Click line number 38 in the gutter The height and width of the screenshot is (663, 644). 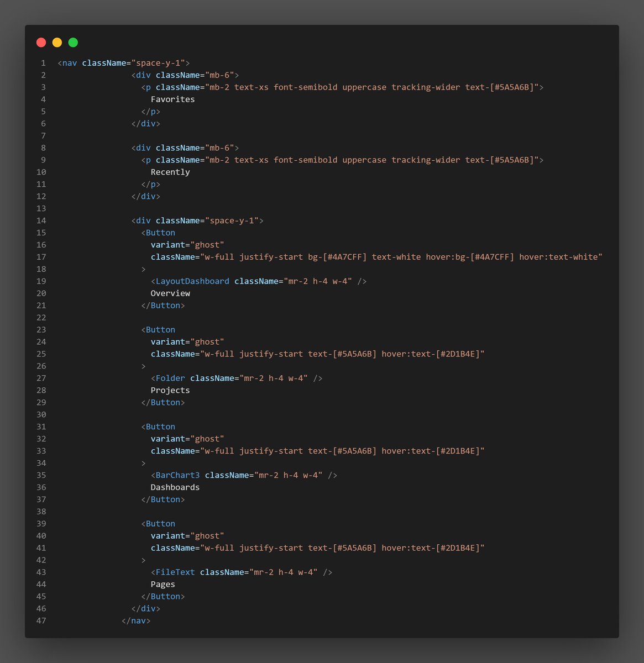click(x=41, y=512)
